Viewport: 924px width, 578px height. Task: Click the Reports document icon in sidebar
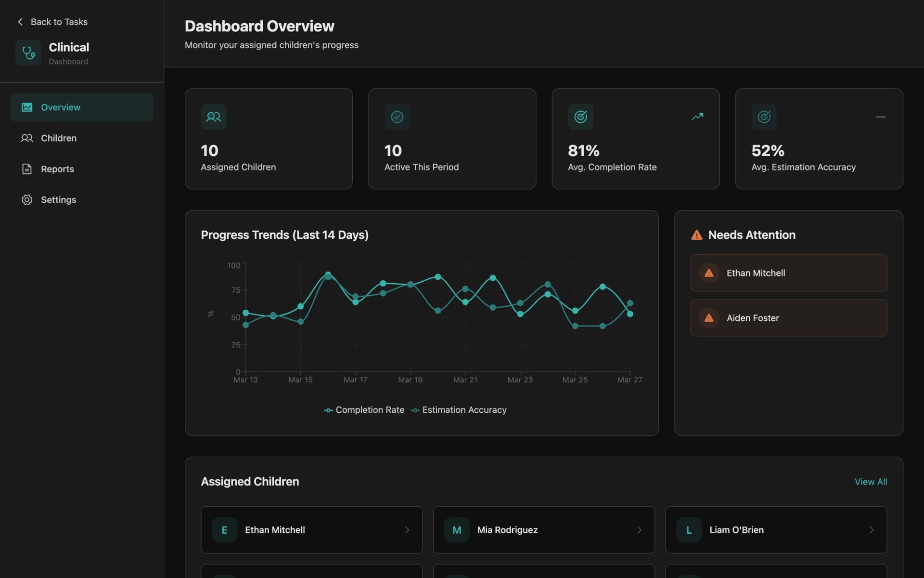[x=27, y=169]
